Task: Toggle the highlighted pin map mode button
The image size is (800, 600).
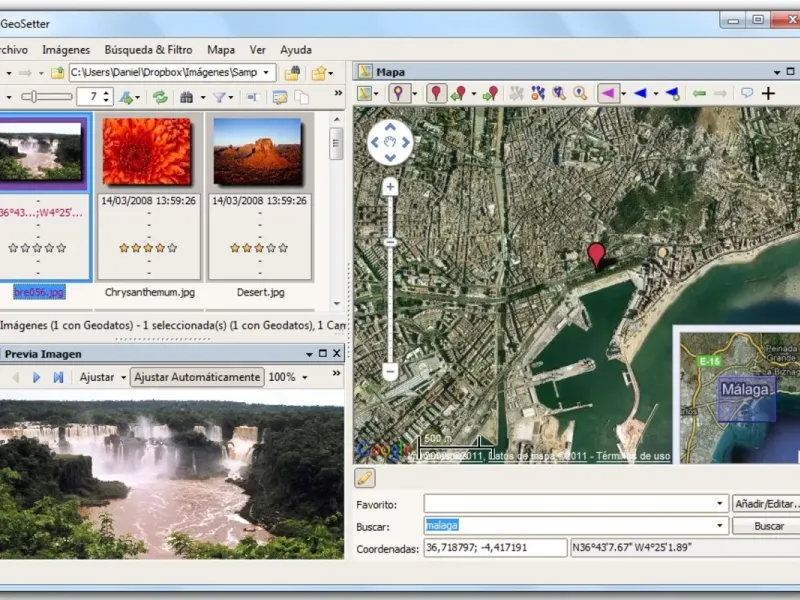Action: pos(399,93)
